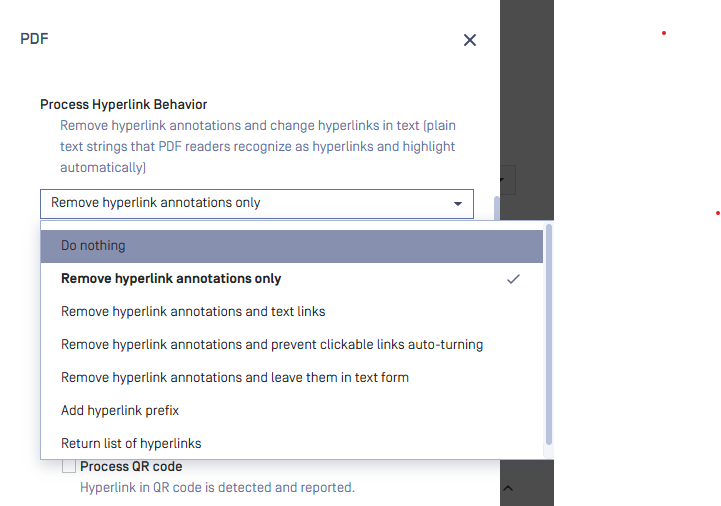Viewport: 721px width, 506px height.
Task: Close the PDF settings panel
Action: click(x=470, y=40)
